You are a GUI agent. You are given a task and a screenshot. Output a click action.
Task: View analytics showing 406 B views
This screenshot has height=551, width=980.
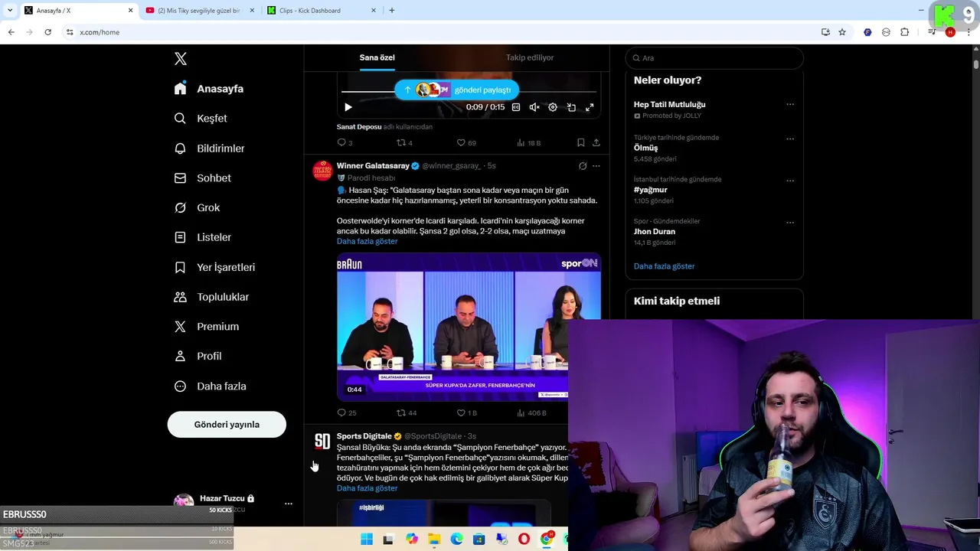point(531,413)
